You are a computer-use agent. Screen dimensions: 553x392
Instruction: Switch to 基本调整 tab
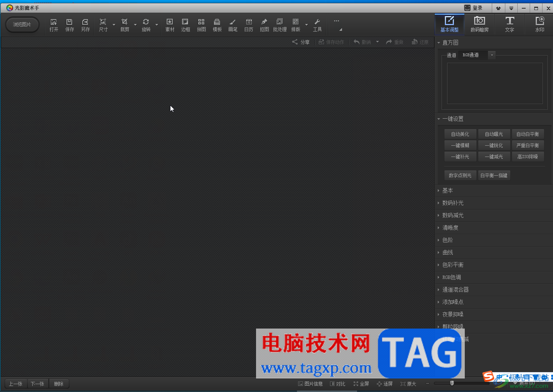pyautogui.click(x=449, y=24)
